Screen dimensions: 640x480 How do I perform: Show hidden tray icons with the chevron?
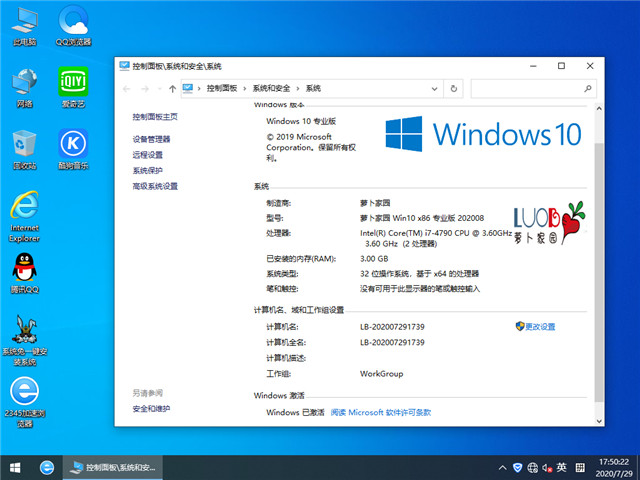pyautogui.click(x=503, y=468)
